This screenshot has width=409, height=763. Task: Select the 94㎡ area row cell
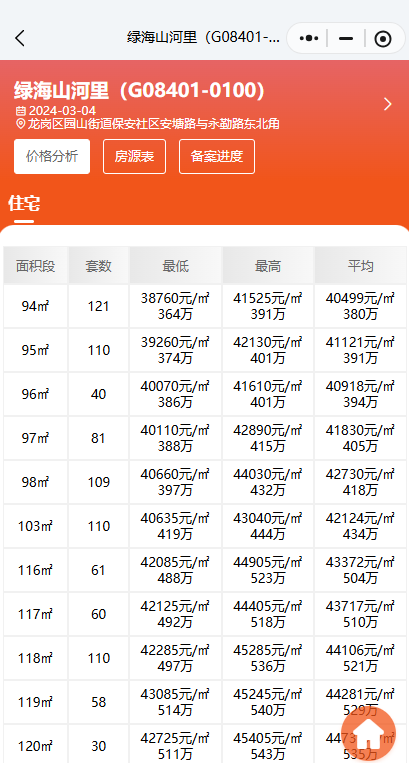36,306
